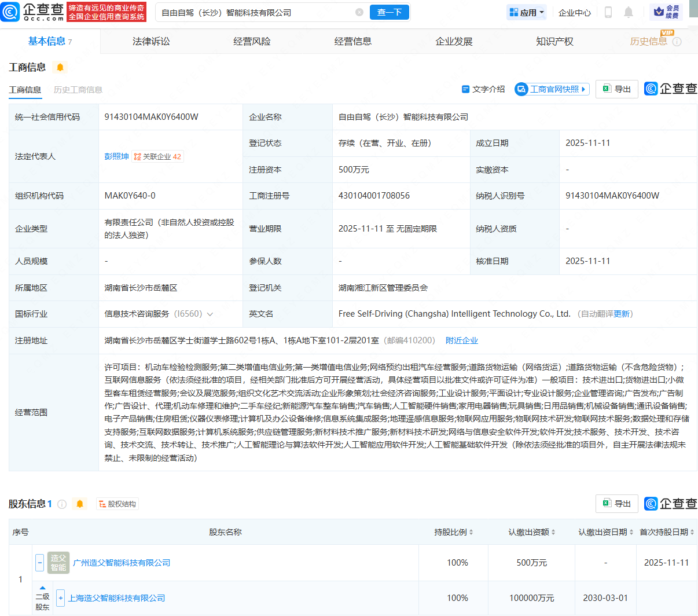Sort by 认缴出资额 column
698x616 pixels.
pyautogui.click(x=532, y=532)
